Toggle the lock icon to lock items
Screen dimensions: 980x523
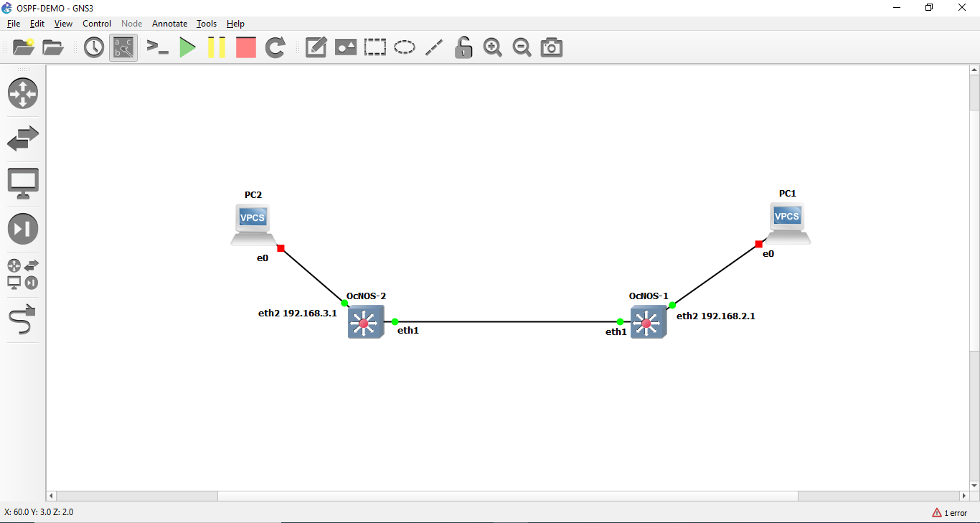coord(463,47)
